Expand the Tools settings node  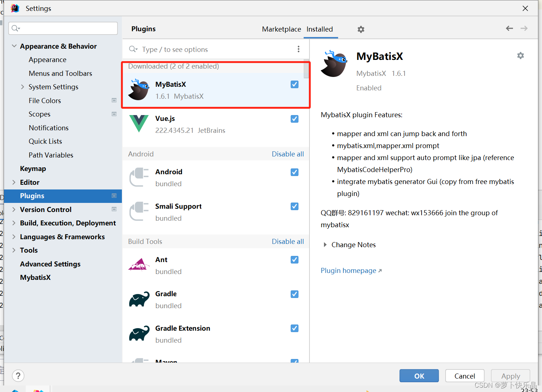pyautogui.click(x=14, y=250)
